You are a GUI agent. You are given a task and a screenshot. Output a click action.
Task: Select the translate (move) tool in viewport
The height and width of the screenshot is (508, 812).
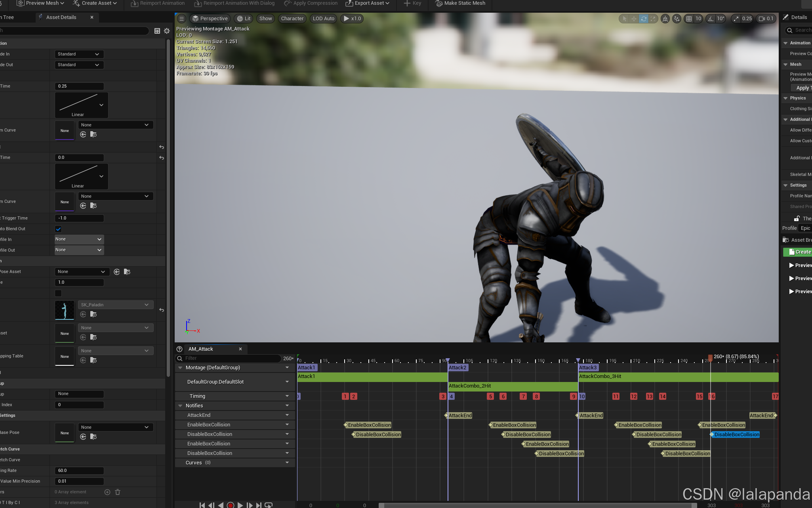coord(634,19)
